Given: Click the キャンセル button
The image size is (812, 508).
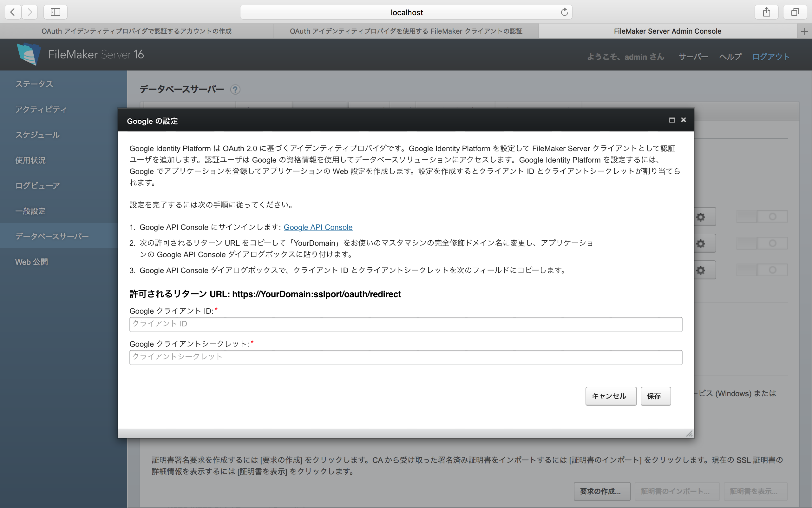Looking at the screenshot, I should [x=611, y=396].
